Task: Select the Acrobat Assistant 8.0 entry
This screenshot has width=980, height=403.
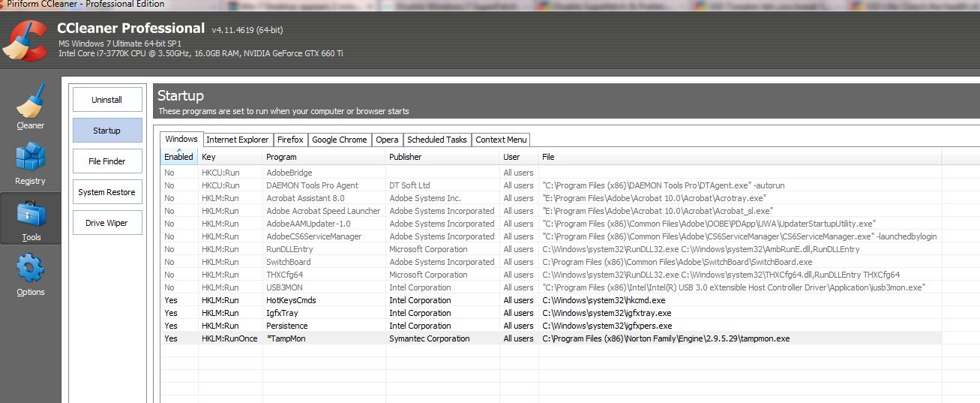Action: click(551, 198)
